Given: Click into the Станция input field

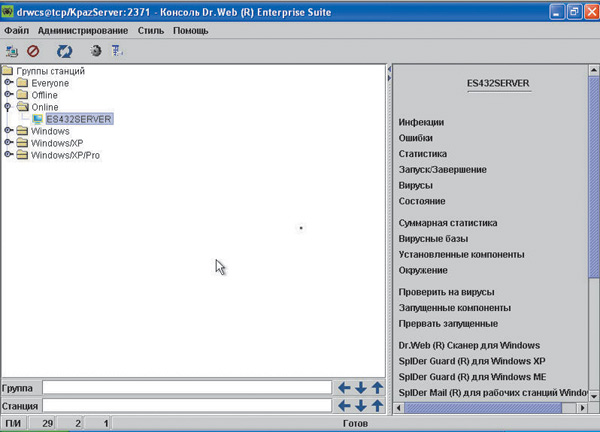Looking at the screenshot, I should point(187,406).
